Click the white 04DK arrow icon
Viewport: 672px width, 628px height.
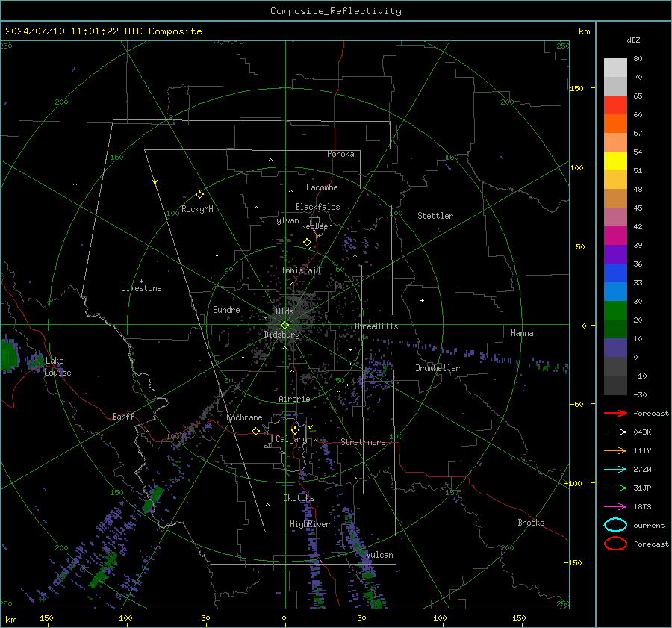click(x=615, y=432)
